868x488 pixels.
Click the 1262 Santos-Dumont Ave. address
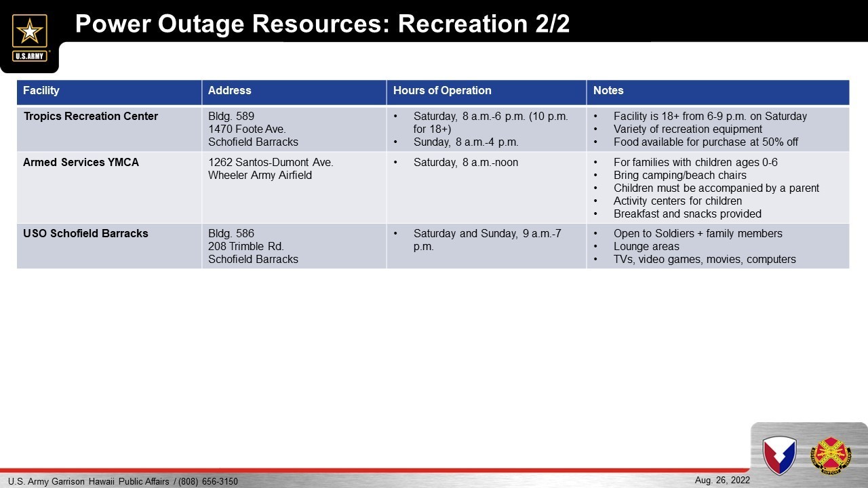click(x=271, y=163)
